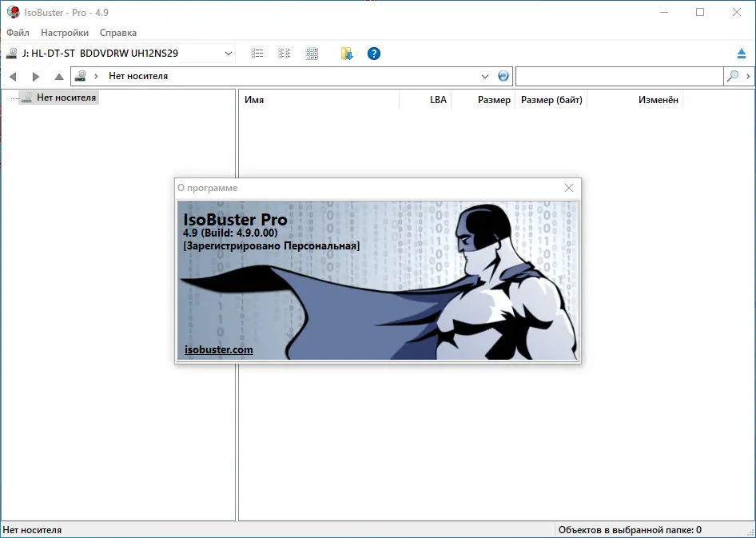Image resolution: width=756 pixels, height=538 pixels.
Task: Click the search input field
Action: [619, 76]
